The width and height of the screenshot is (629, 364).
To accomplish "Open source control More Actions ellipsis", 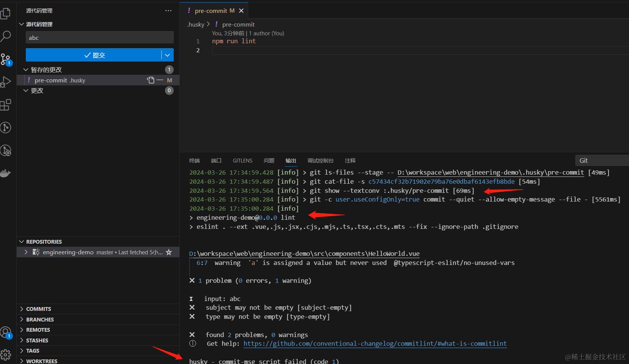I will (x=168, y=11).
